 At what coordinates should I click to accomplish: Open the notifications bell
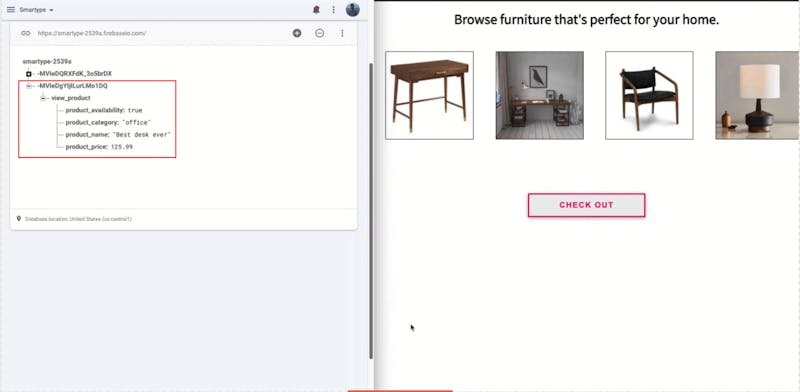pyautogui.click(x=316, y=10)
